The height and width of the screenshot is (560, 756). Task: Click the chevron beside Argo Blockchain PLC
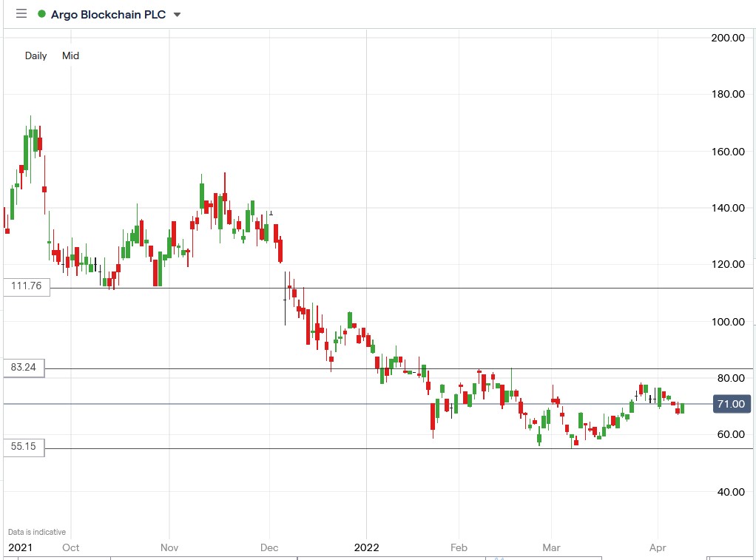click(176, 13)
